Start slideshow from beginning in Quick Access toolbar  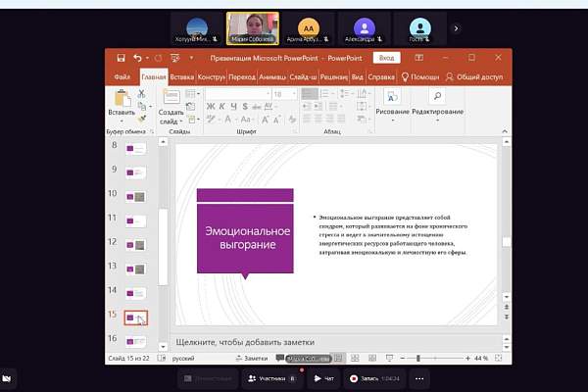click(174, 58)
